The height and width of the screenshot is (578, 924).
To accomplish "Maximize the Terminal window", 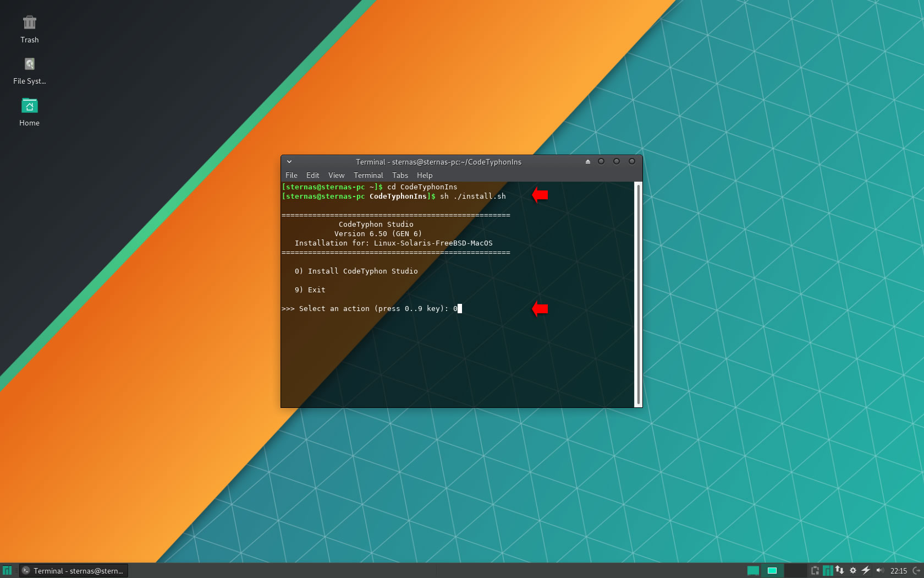I will point(617,161).
